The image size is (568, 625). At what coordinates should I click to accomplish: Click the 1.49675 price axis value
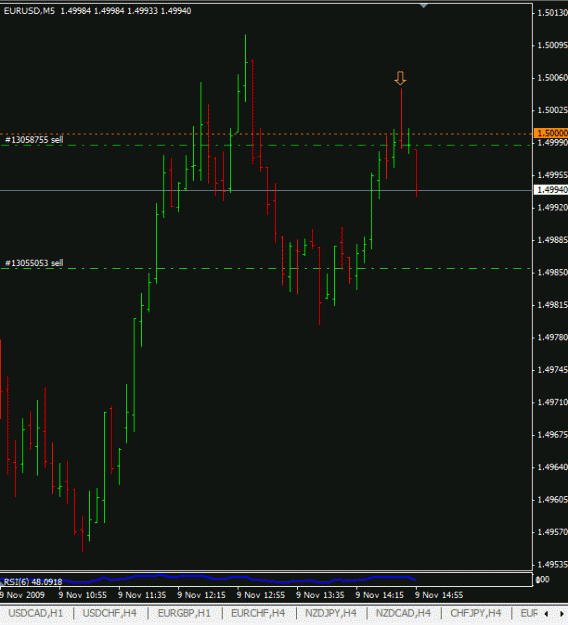coord(552,435)
